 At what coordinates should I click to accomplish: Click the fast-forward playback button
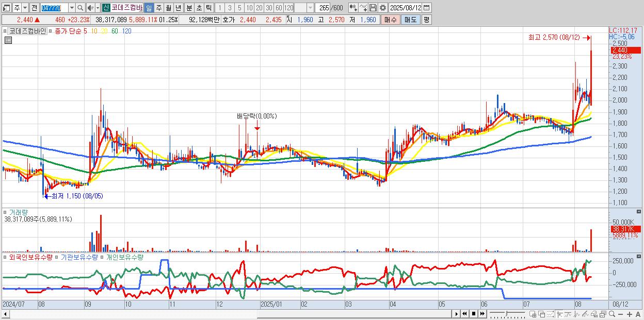[482, 314]
